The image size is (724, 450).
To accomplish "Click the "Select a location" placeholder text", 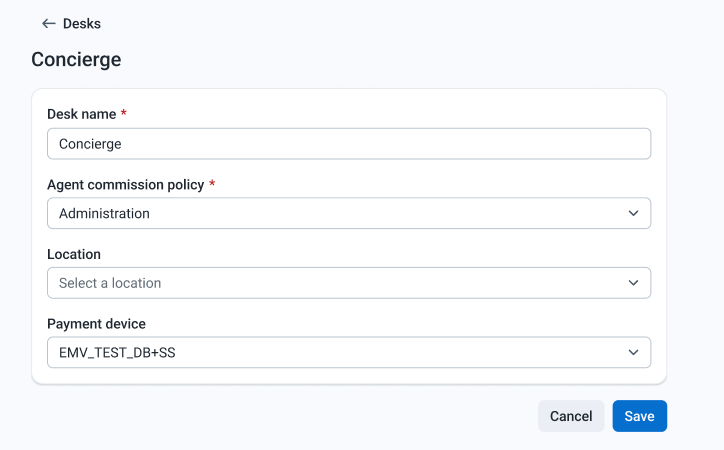I will (x=110, y=283).
